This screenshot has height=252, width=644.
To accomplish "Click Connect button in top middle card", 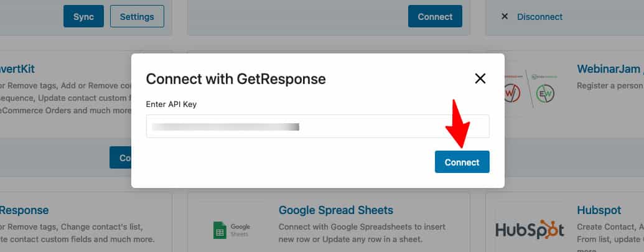I will tap(435, 16).
